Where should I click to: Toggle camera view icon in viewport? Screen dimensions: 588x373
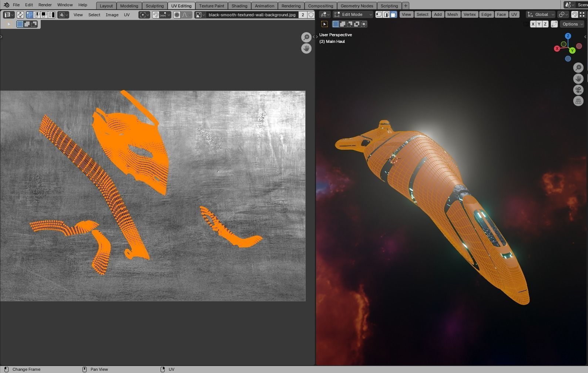(578, 90)
